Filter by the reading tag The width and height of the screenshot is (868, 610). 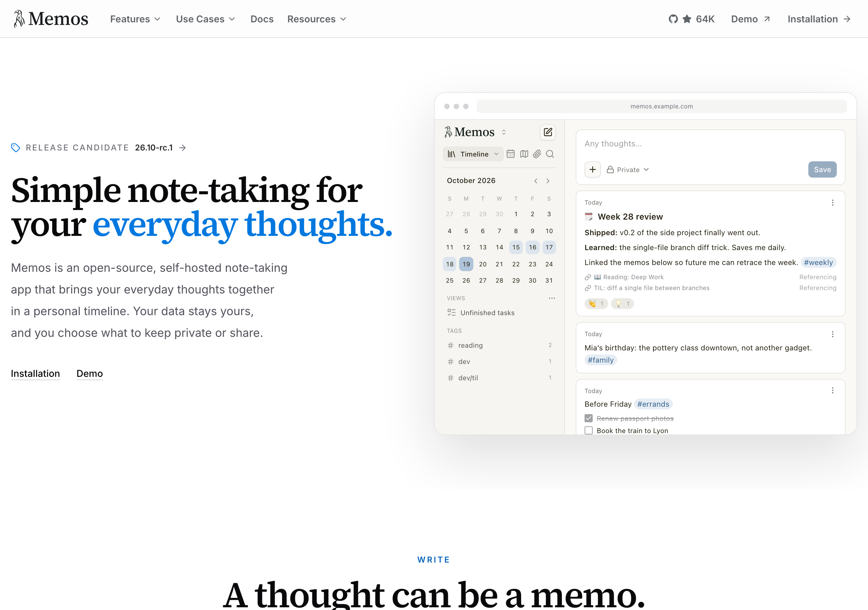[499, 345]
